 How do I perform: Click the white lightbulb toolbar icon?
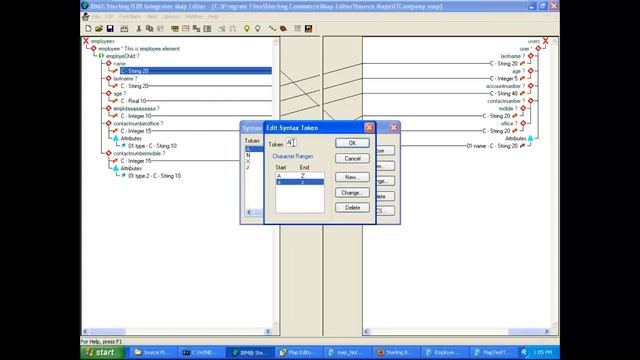click(258, 29)
